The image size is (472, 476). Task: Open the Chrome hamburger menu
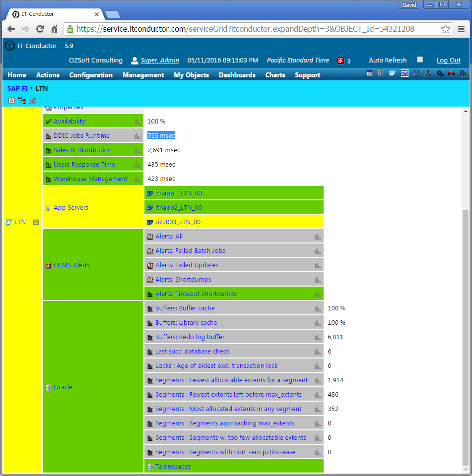[x=461, y=29]
